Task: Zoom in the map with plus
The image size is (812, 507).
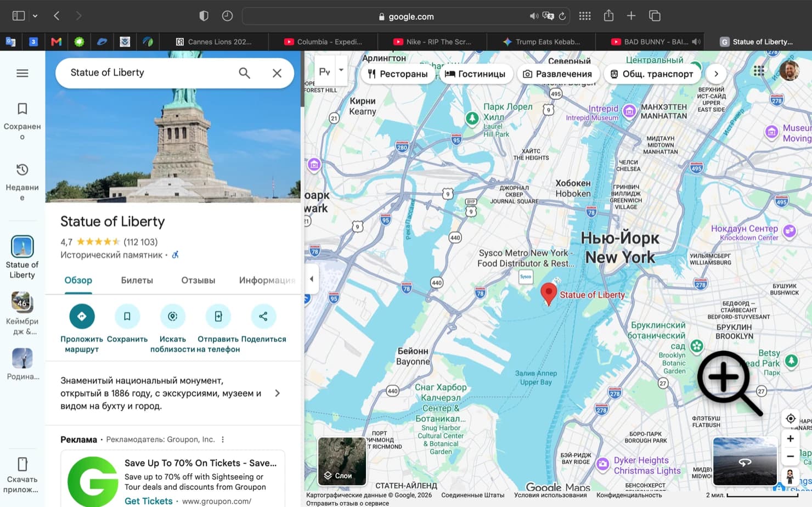Action: coord(791,438)
